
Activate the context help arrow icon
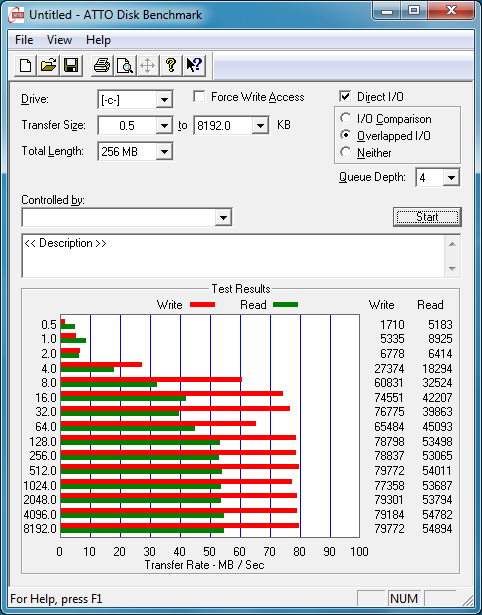pyautogui.click(x=194, y=65)
